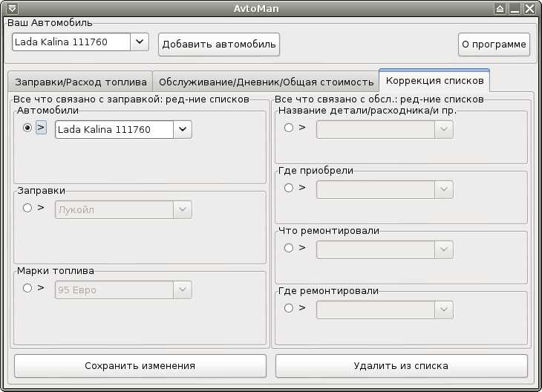Select the Название детали/расходника radio button

click(x=289, y=128)
